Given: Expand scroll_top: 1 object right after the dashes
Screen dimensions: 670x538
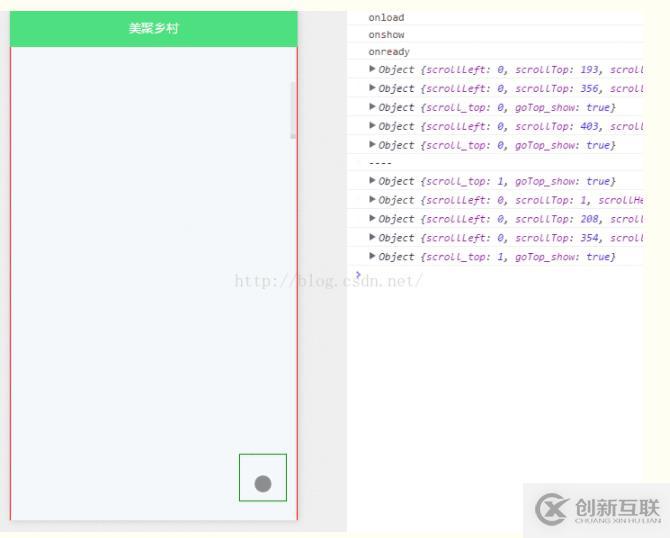Looking at the screenshot, I should coord(373,181).
